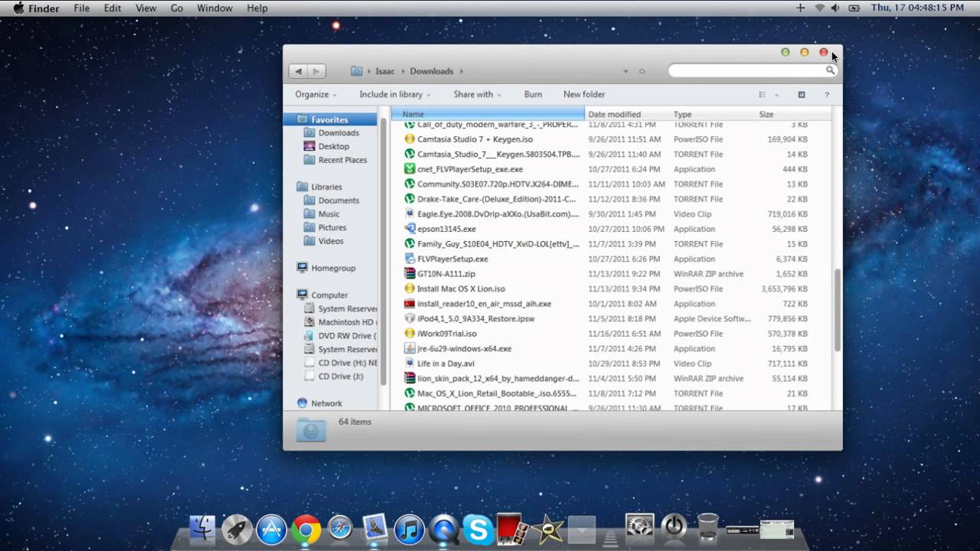Click the battery status icon
980x551 pixels.
click(x=854, y=8)
